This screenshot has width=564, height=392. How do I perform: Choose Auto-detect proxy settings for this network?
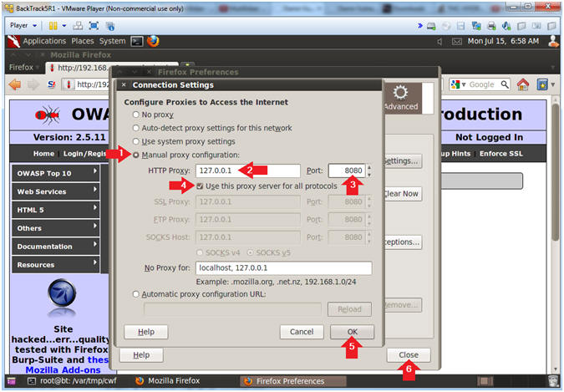pos(135,128)
